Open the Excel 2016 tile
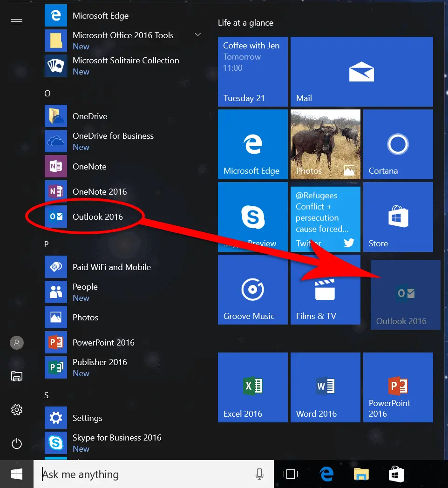Image resolution: width=448 pixels, height=488 pixels. 253,387
